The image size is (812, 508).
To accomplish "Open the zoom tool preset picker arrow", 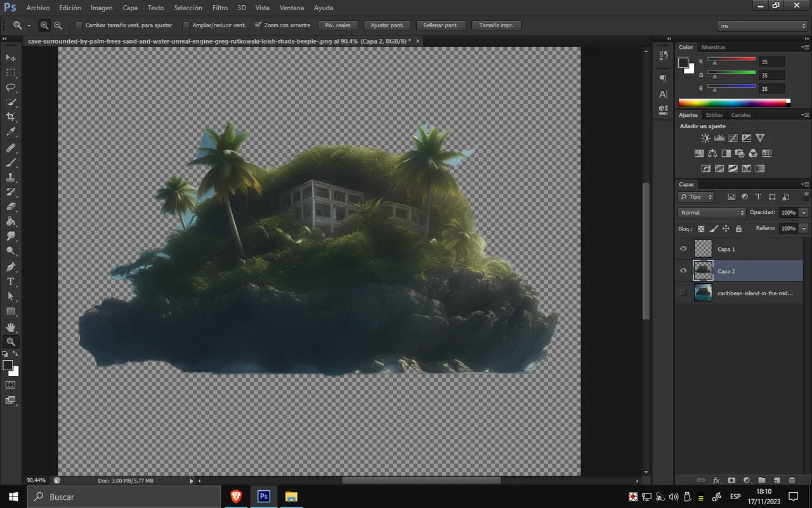I will point(29,25).
